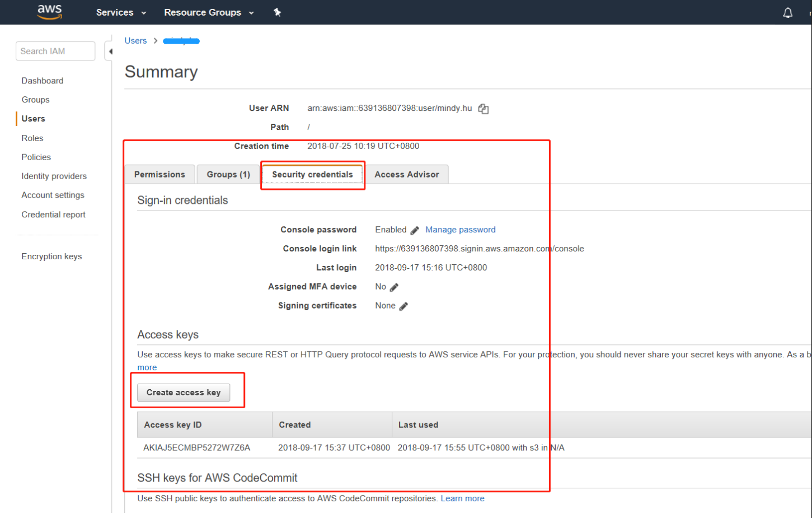Image resolution: width=812 pixels, height=518 pixels.
Task: Open the Access Advisor tab
Action: [x=407, y=174]
